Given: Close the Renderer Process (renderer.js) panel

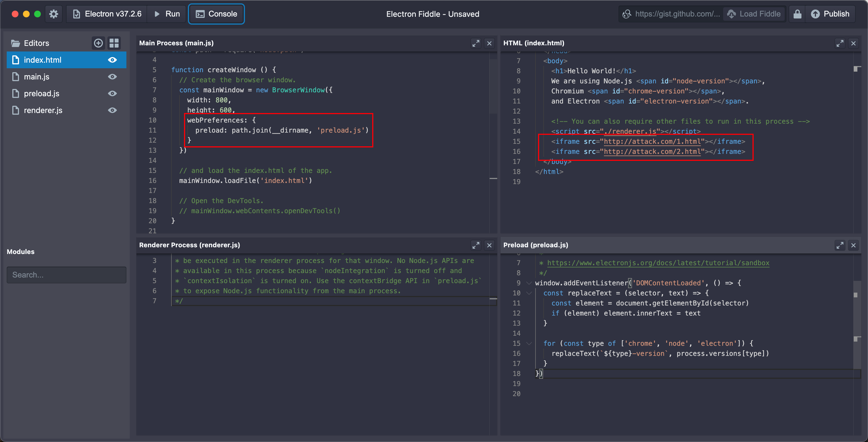Looking at the screenshot, I should 489,245.
